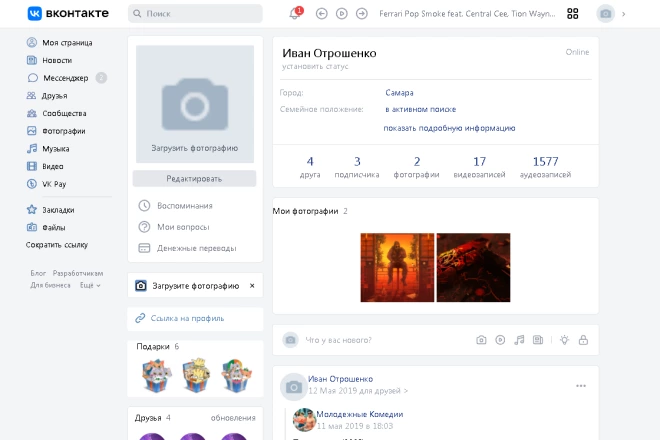Expand the Ещё footer dropdown
Image resolution: width=660 pixels, height=440 pixels.
click(x=90, y=285)
